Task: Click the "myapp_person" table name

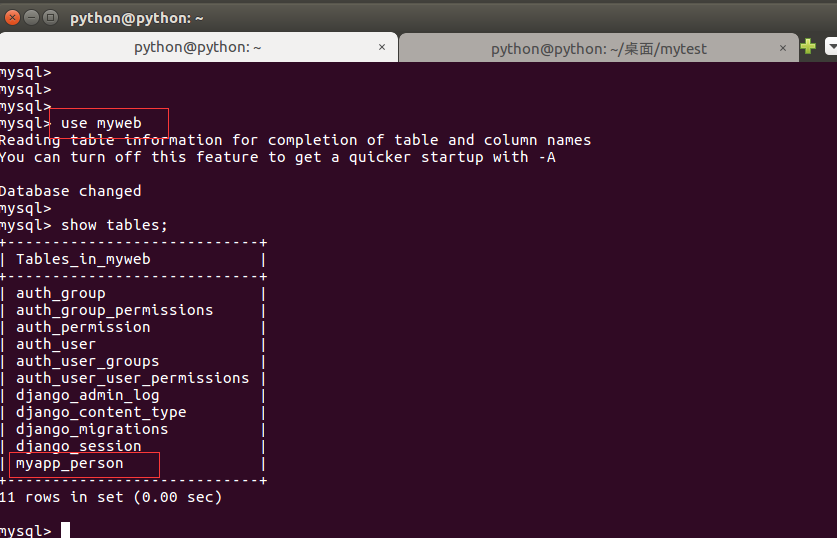Action: pyautogui.click(x=70, y=463)
